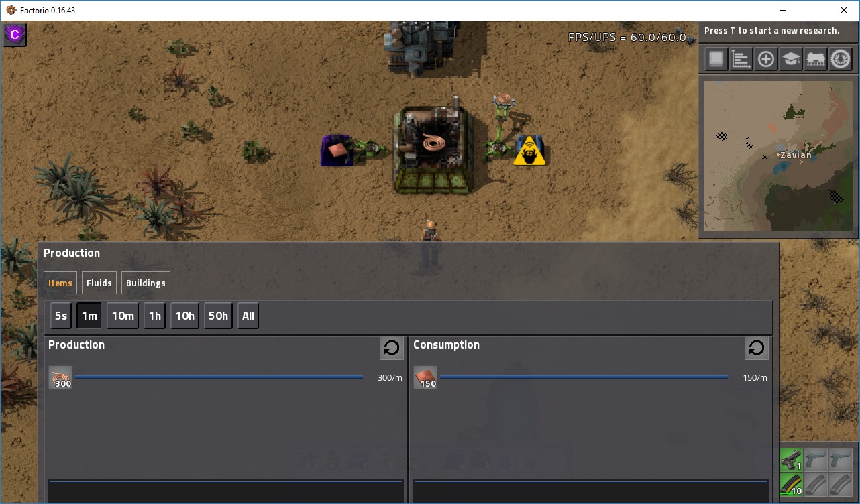Image resolution: width=860 pixels, height=504 pixels.
Task: Click the purple C icon at top-left
Action: [15, 34]
